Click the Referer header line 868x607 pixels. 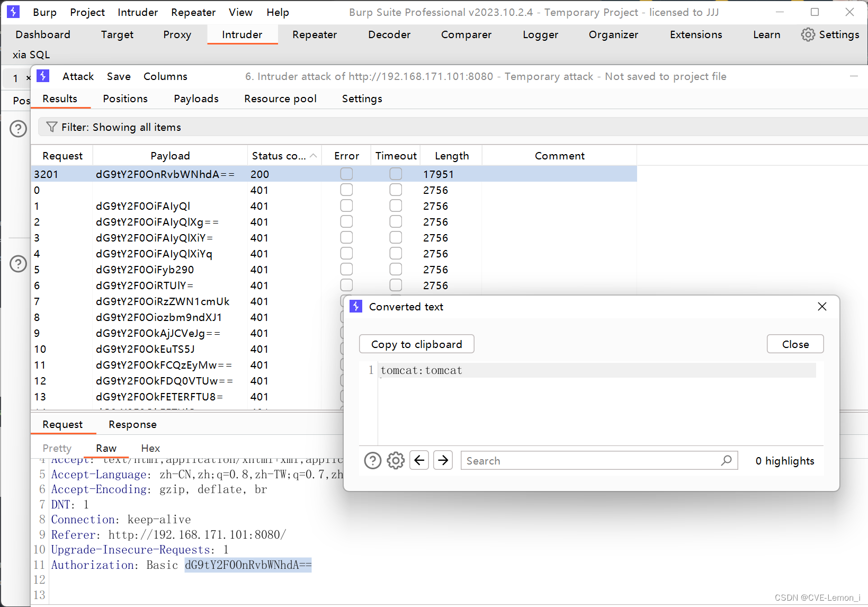(x=168, y=534)
